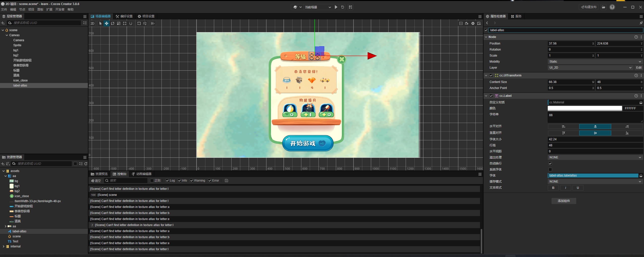Toggle the cc.Label component checkbox
Image resolution: width=644 pixels, height=257 pixels.
[x=491, y=96]
